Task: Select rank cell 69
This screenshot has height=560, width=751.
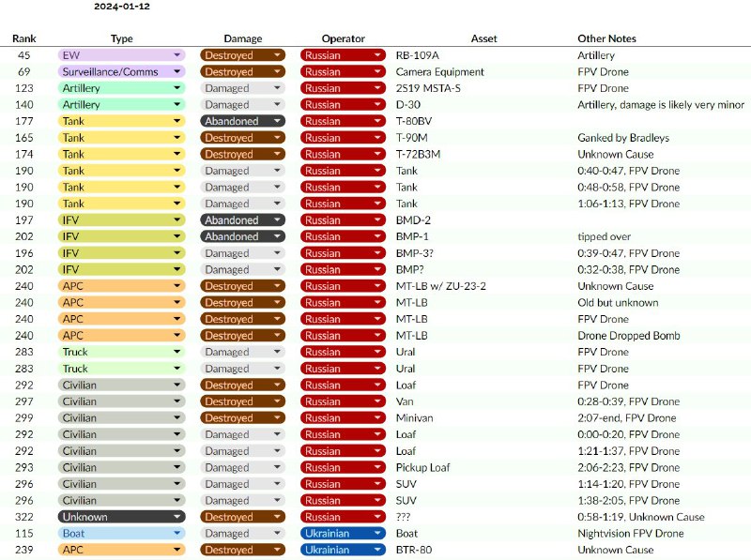Action: point(24,72)
